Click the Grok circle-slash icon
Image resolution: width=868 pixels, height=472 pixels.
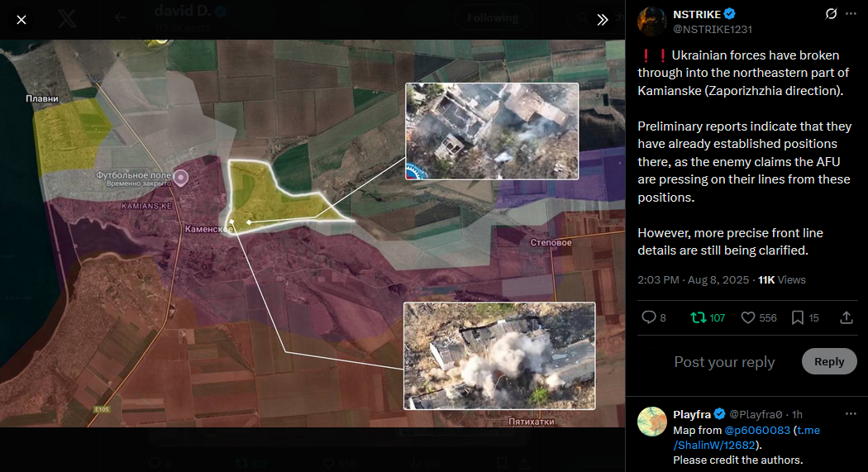pos(831,14)
